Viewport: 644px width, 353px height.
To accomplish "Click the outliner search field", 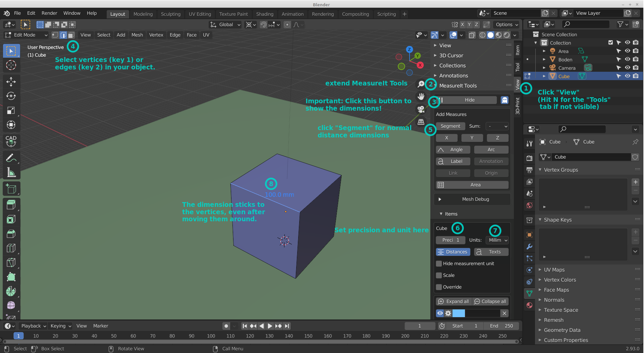I will [585, 24].
